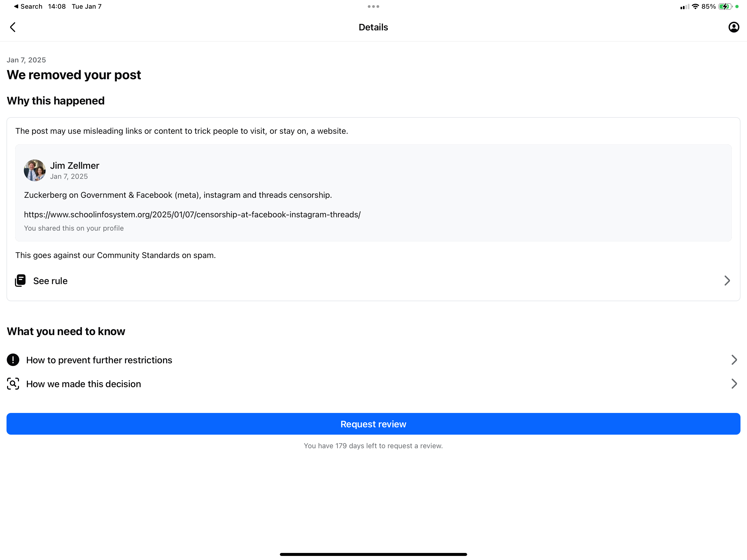This screenshot has height=560, width=747.
Task: Tap the home indicator bar
Action: (373, 554)
